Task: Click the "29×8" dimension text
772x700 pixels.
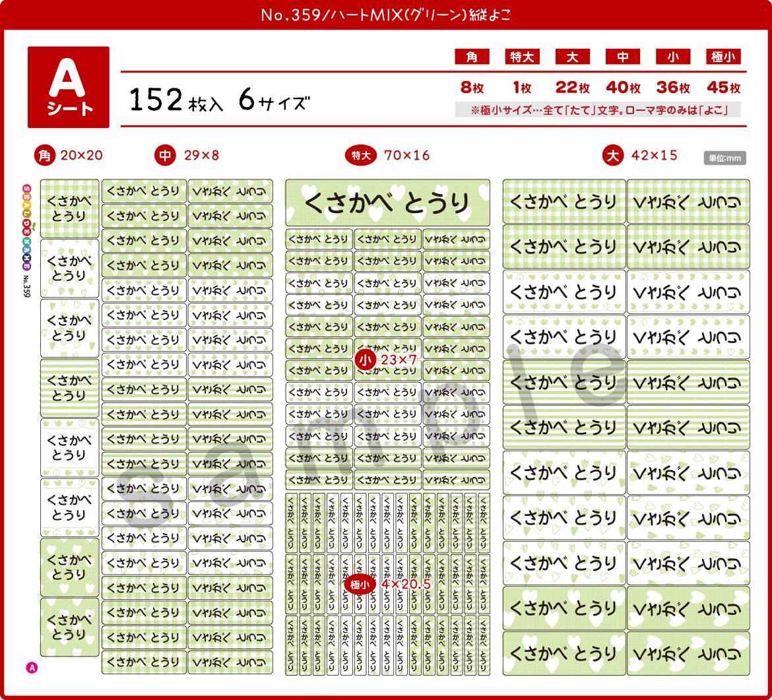Action: pos(201,156)
